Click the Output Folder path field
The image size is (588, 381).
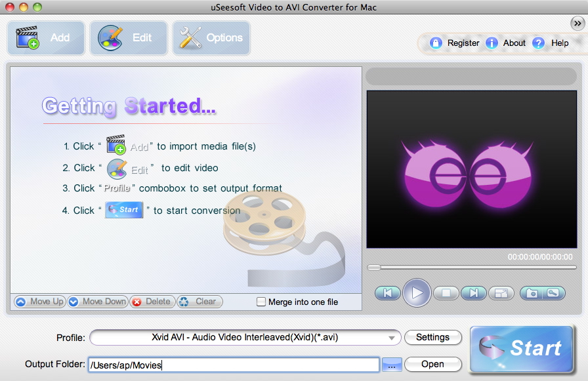(x=234, y=365)
